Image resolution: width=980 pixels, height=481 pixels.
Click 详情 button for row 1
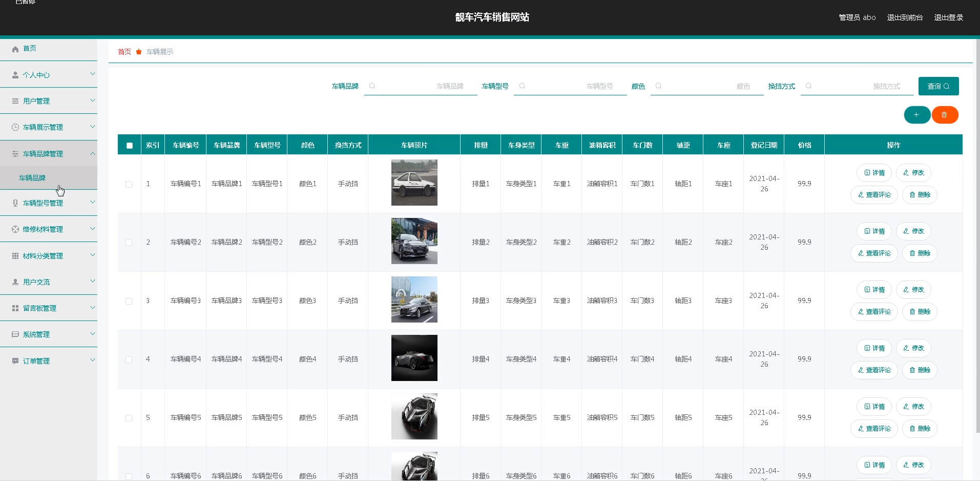tap(874, 173)
